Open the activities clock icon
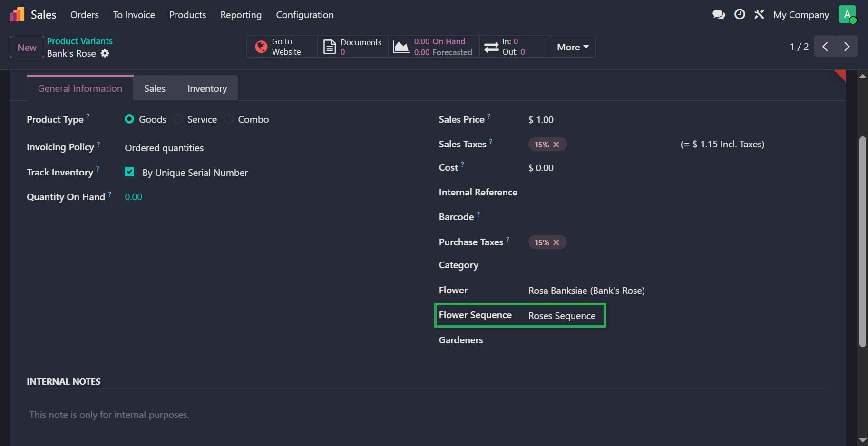This screenshot has width=868, height=446. click(740, 15)
